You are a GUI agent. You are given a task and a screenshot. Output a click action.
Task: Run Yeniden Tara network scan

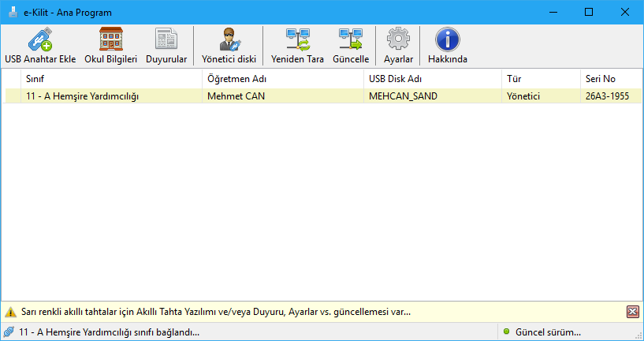coord(298,39)
